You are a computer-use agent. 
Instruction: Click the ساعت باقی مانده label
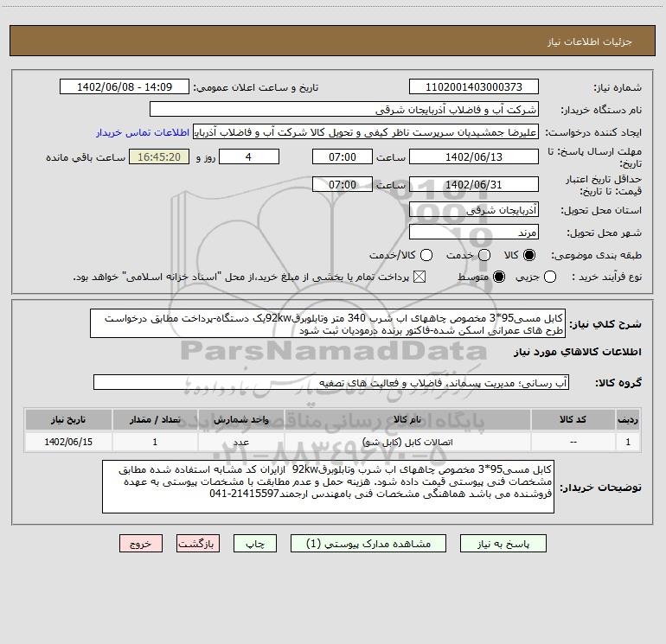click(x=86, y=157)
